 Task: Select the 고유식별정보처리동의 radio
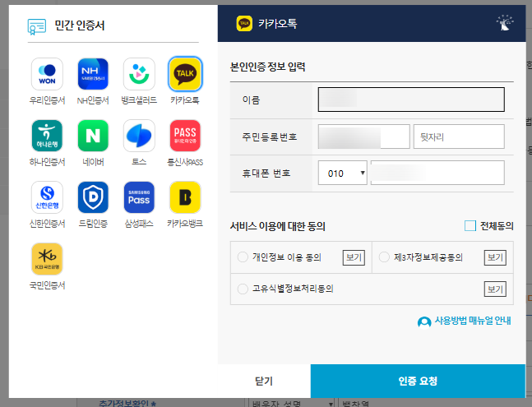243,289
